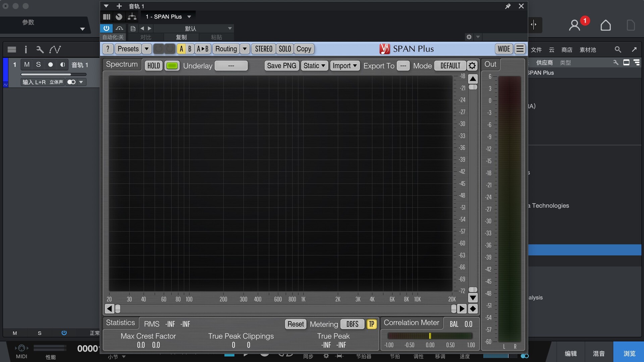Click the browser search magnifier icon

pyautogui.click(x=618, y=50)
